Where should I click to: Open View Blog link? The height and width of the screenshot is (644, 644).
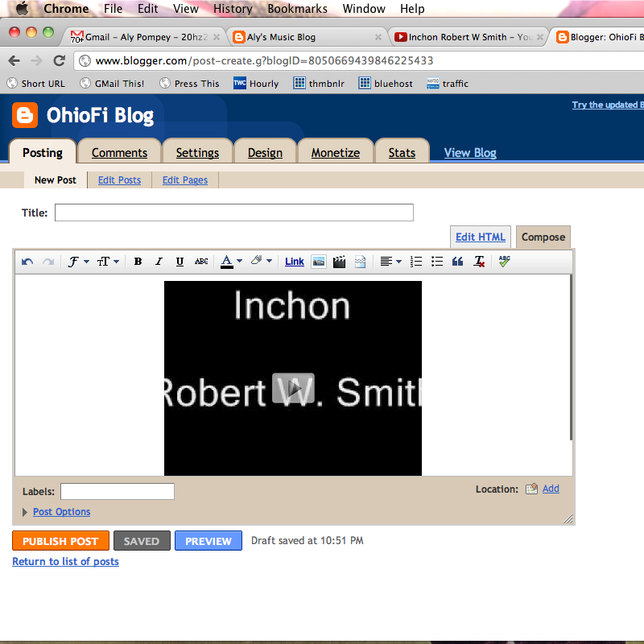coord(470,153)
